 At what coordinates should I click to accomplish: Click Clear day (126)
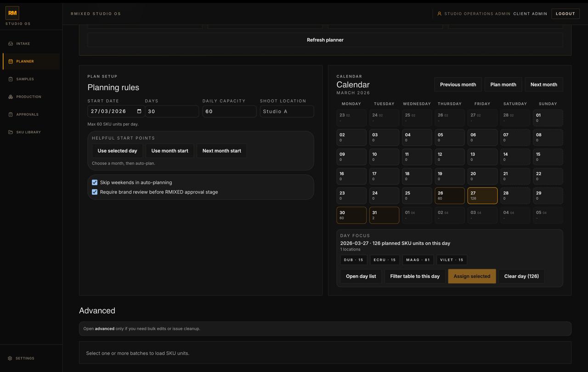[522, 276]
